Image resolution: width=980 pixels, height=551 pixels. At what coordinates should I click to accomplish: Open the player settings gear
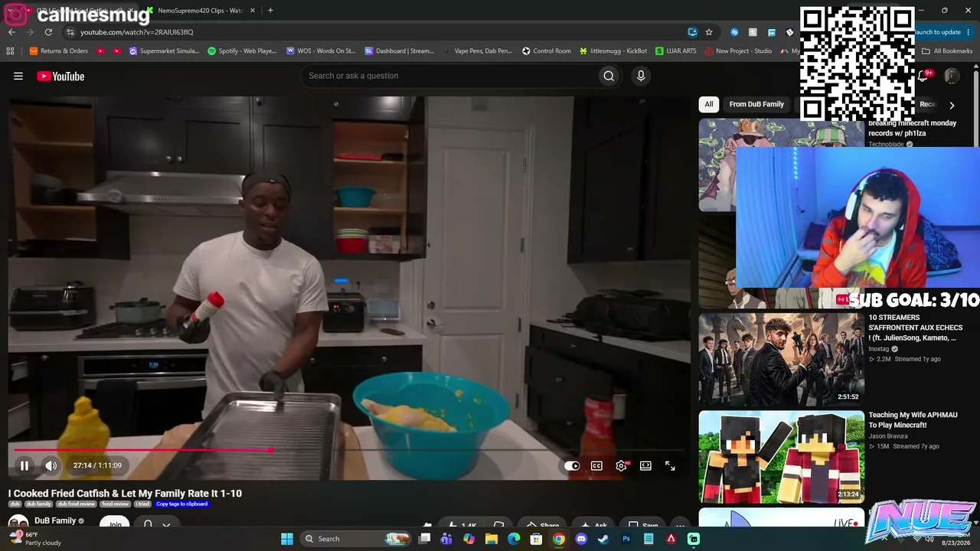(621, 465)
